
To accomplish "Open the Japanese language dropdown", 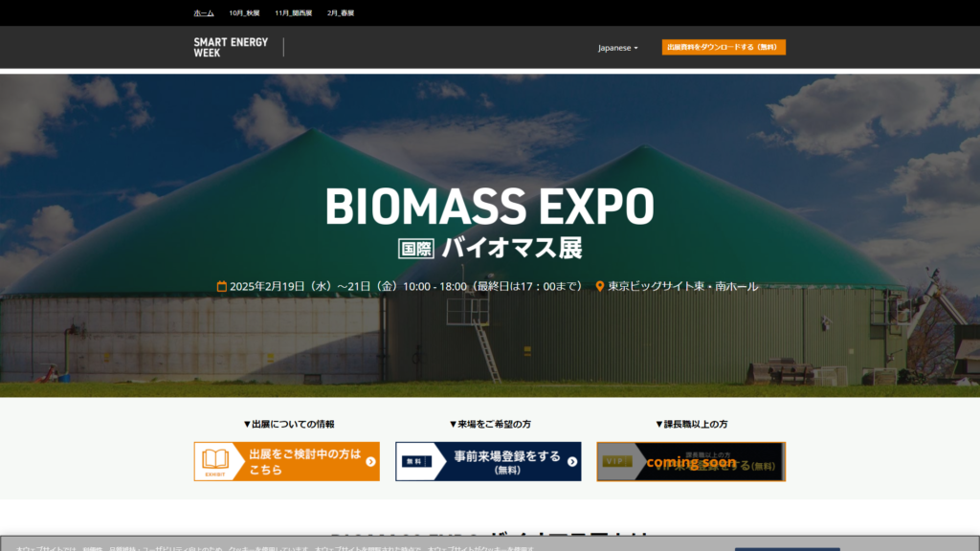I will [x=617, y=48].
